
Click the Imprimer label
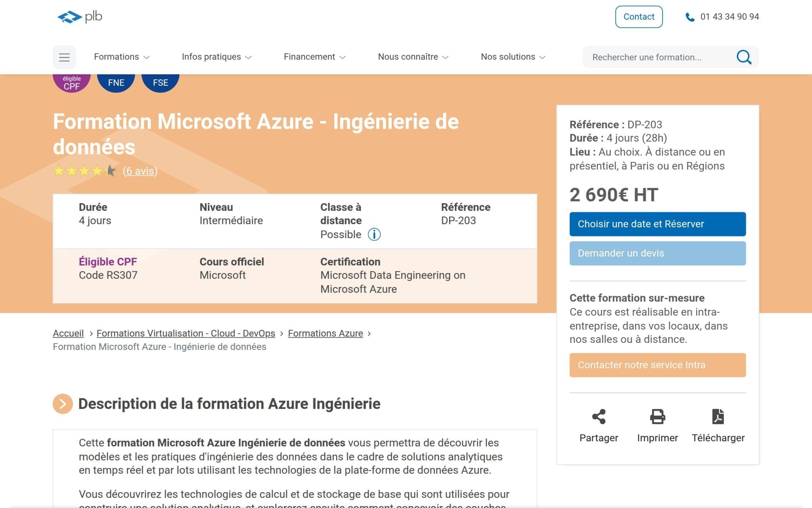(657, 438)
